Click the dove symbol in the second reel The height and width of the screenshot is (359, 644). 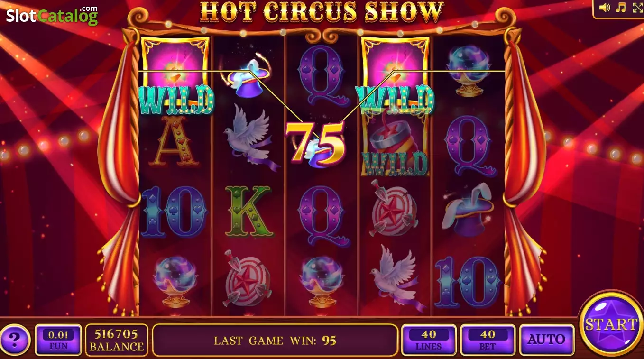(x=249, y=137)
